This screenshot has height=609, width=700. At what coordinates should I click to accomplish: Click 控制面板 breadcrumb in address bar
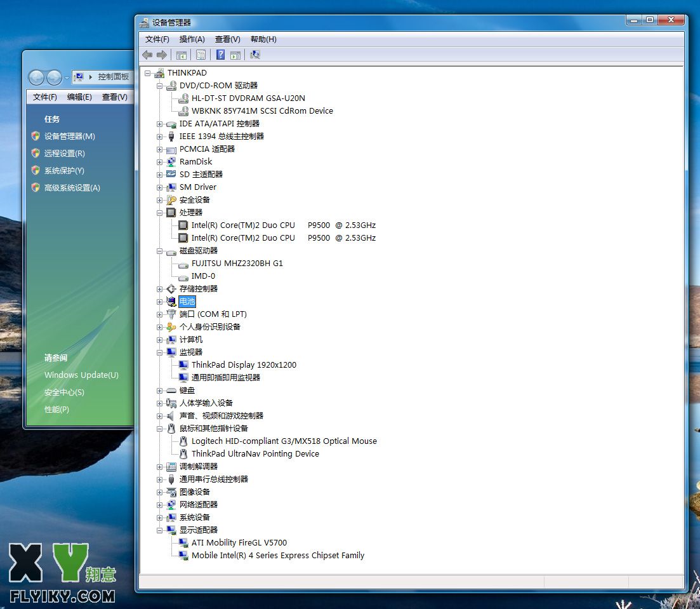(114, 77)
